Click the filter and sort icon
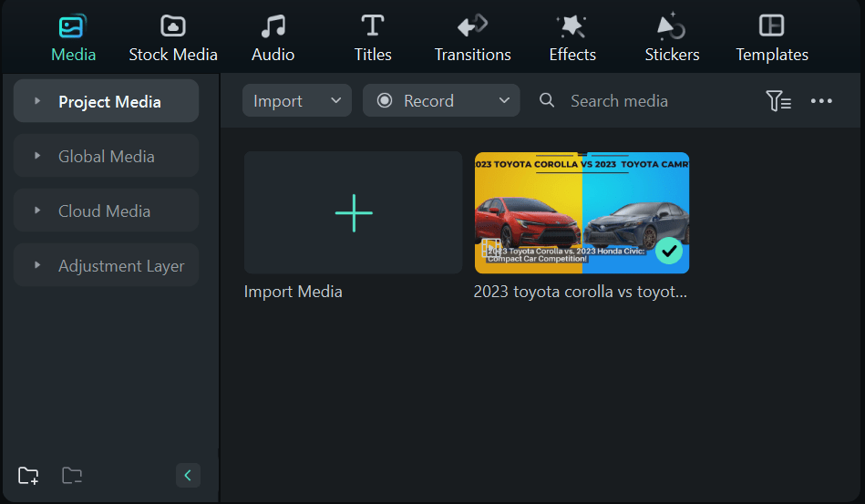The height and width of the screenshot is (504, 865). (777, 101)
